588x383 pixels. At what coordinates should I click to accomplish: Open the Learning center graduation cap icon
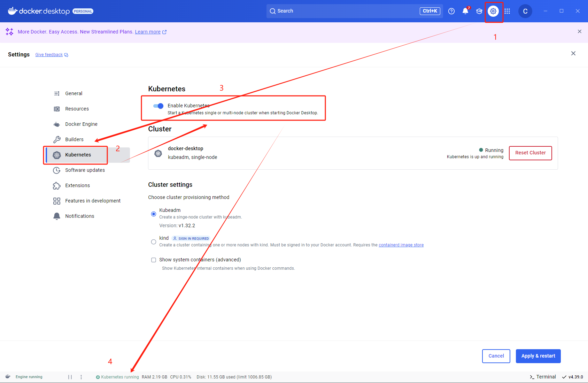(479, 11)
